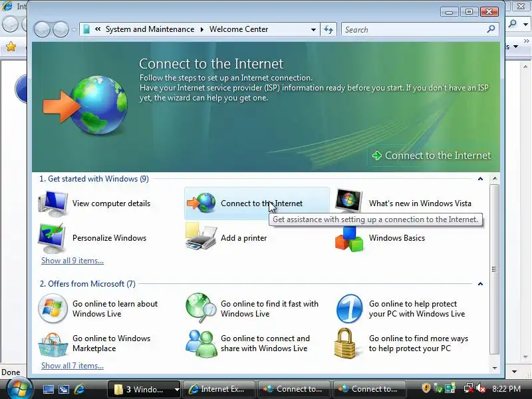The image size is (532, 399).
Task: Select Windows Basics text
Action: [397, 238]
